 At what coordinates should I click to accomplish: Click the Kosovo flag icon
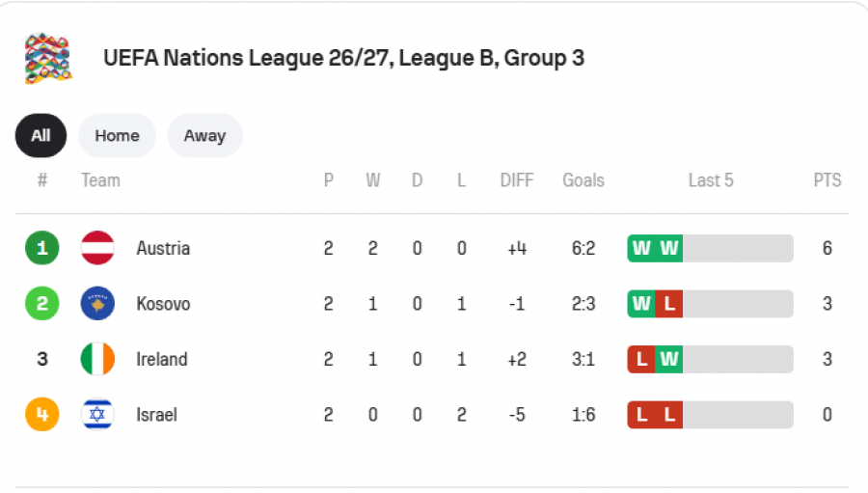click(97, 303)
